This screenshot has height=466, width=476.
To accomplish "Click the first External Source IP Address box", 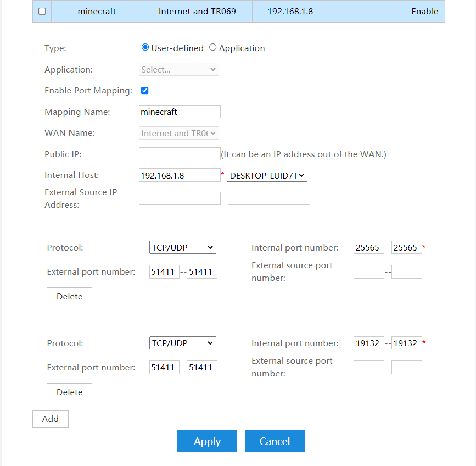I will (180, 198).
